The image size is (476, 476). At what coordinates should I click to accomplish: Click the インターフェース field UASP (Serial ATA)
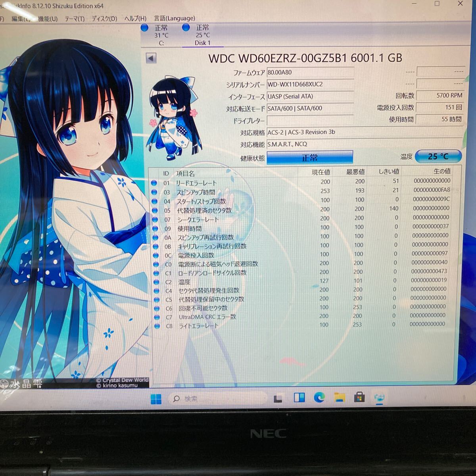pyautogui.click(x=310, y=96)
